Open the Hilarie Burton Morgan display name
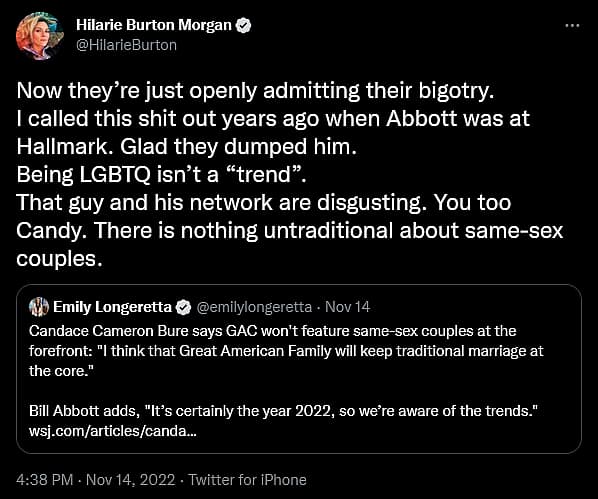The width and height of the screenshot is (598, 499). pyautogui.click(x=154, y=25)
